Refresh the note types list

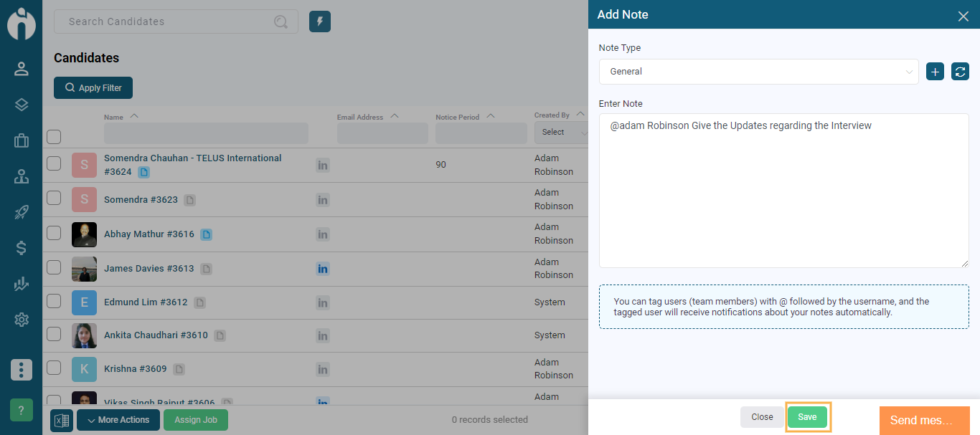pyautogui.click(x=960, y=72)
